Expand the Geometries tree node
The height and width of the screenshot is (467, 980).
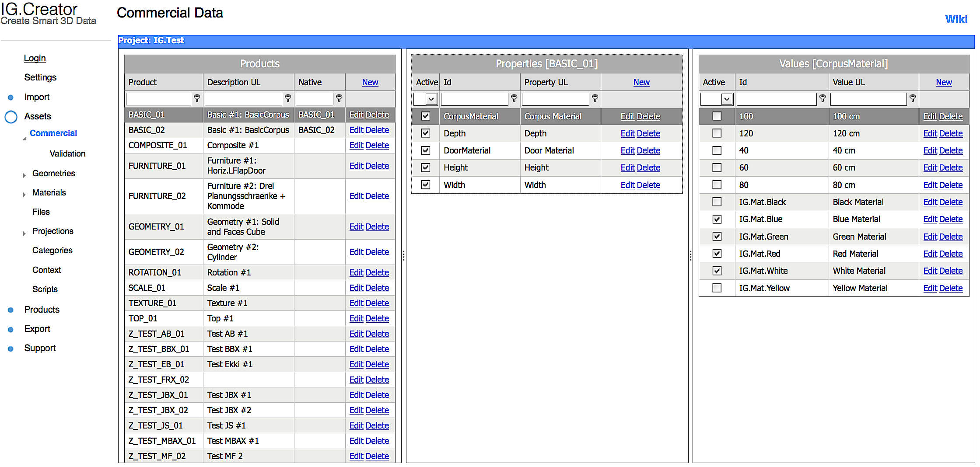point(24,175)
